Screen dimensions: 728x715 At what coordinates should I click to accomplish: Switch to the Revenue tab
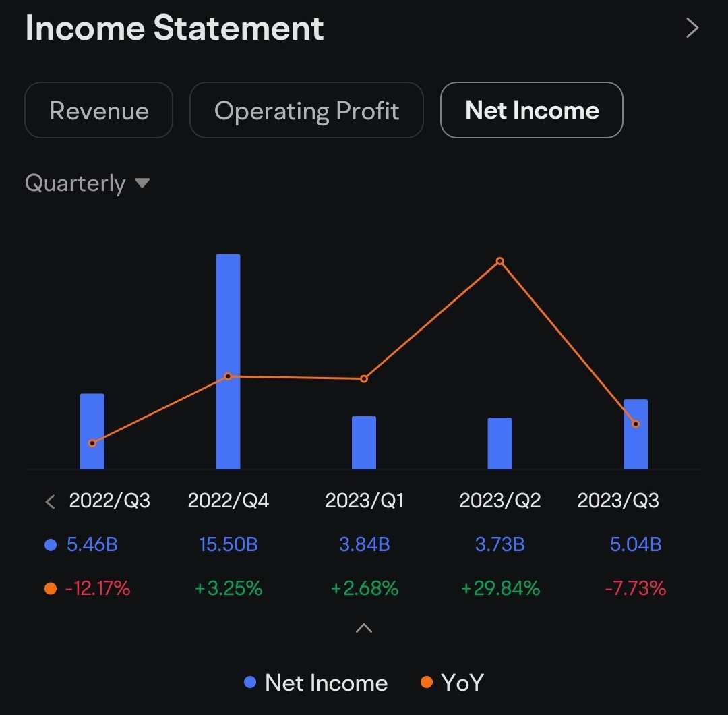click(x=98, y=110)
